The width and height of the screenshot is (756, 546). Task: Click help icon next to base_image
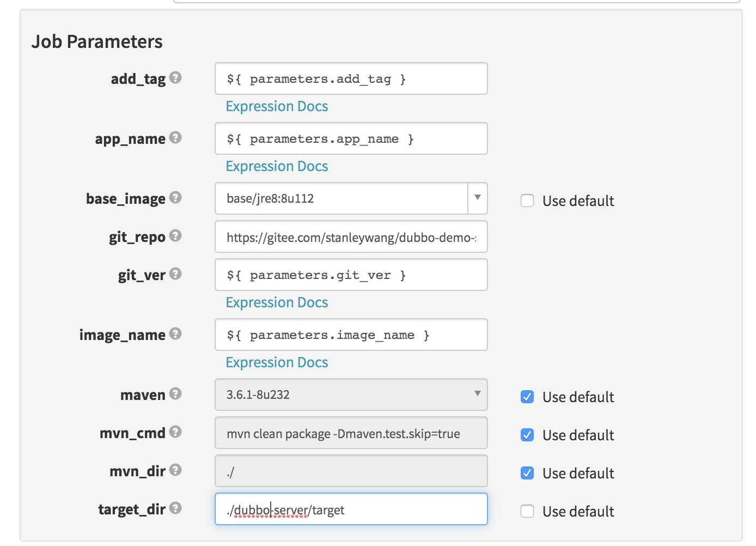coord(175,197)
